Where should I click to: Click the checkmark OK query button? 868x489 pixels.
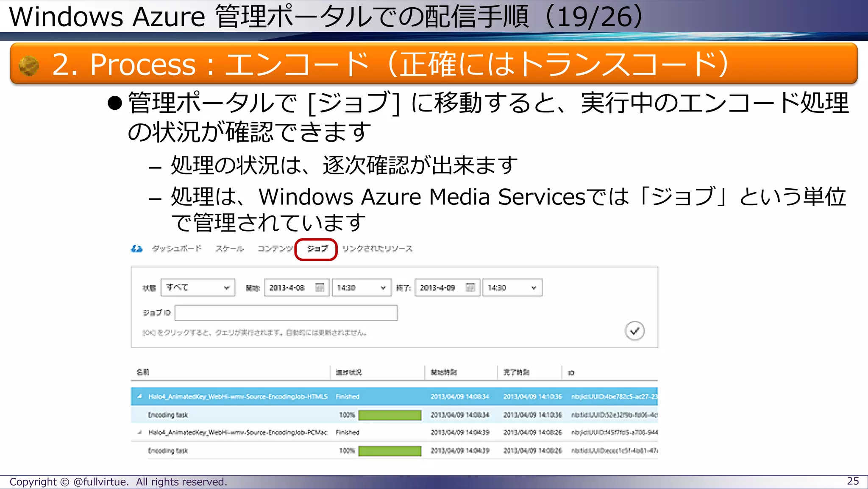tap(634, 331)
